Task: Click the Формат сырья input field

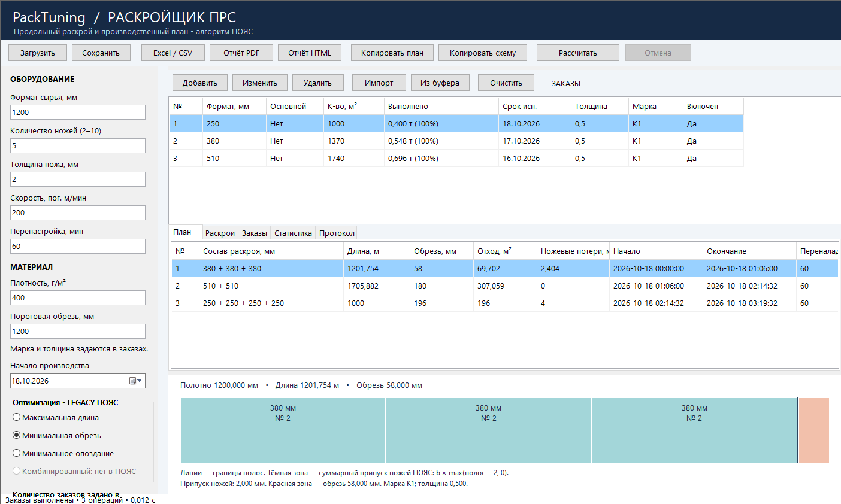Action: 78,113
